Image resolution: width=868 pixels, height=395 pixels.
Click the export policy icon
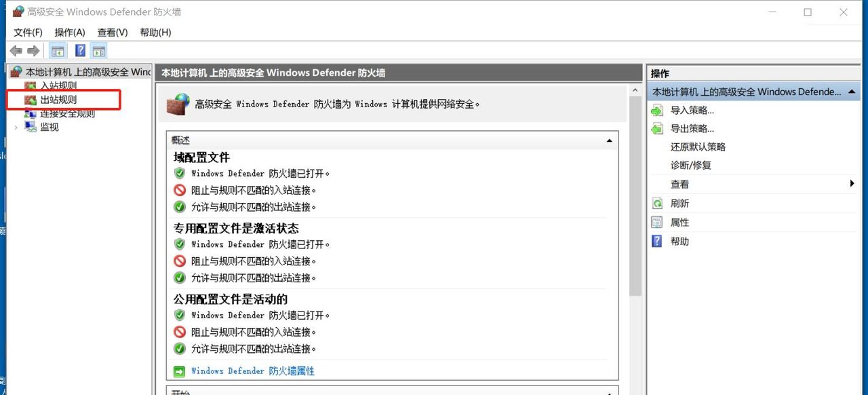[x=656, y=128]
